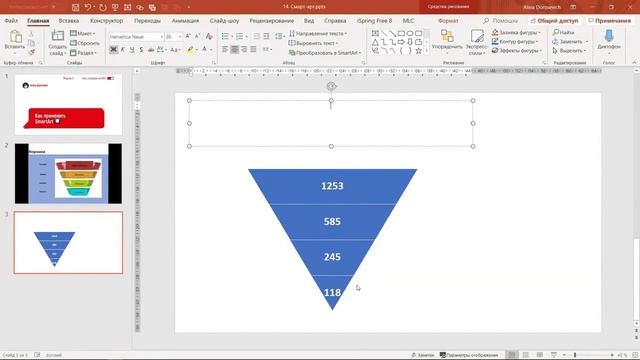Screen dimensions: 640x360
Task: Expand Контур фигуры outline options
Action: point(515,41)
